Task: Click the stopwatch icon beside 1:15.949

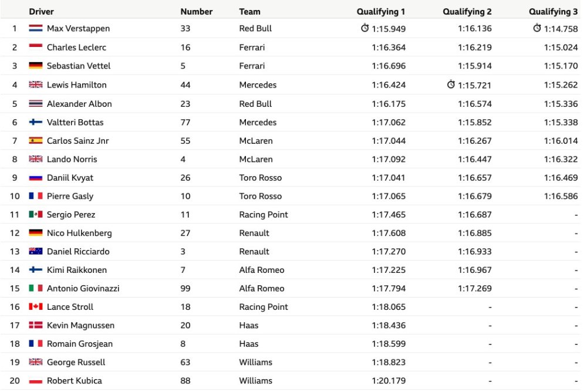Action: [365, 28]
